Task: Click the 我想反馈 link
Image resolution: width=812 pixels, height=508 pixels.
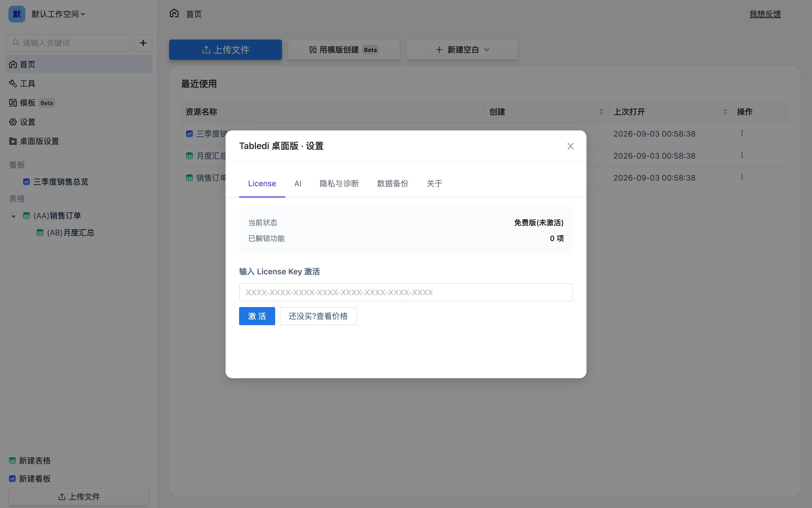Action: 765,14
